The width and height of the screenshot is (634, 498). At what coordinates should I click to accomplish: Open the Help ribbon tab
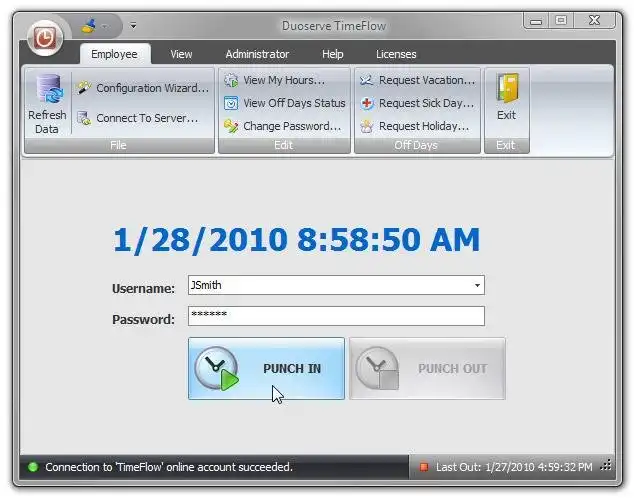coord(333,54)
